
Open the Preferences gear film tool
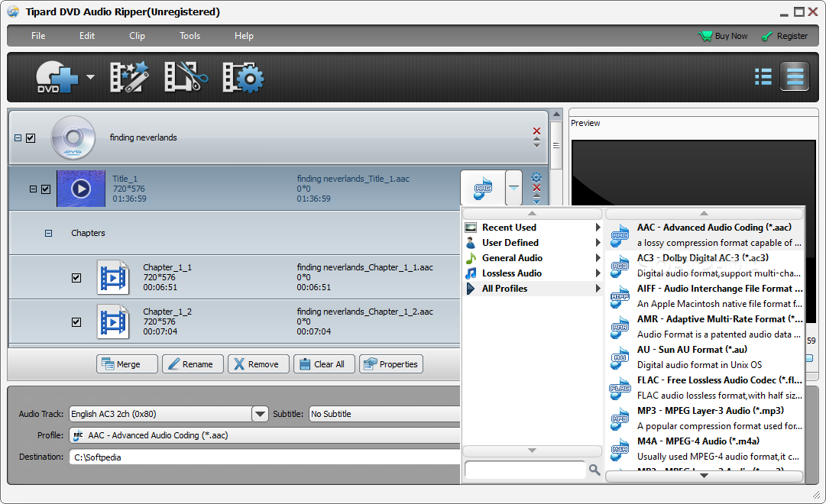tap(243, 78)
